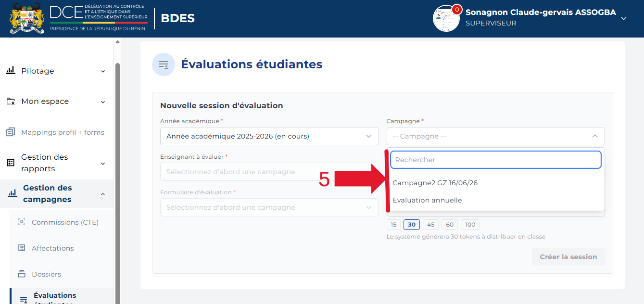Click the Nouvelle session d'évaluation heading

pyautogui.click(x=221, y=105)
